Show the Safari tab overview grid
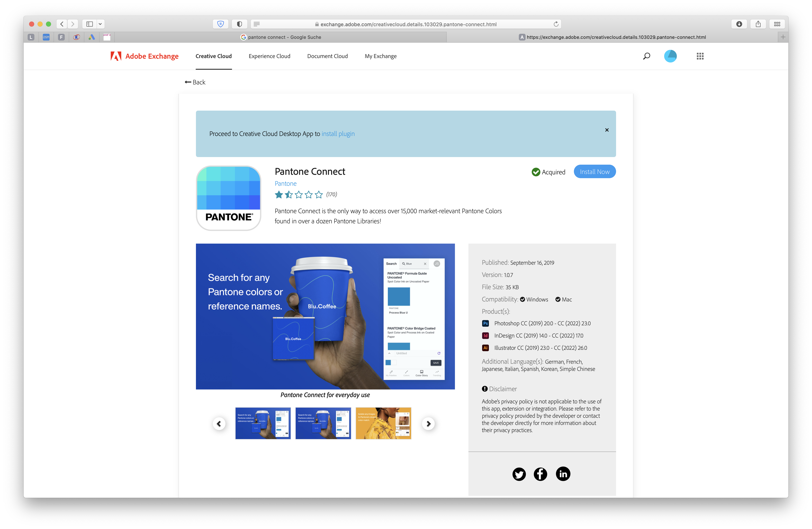The width and height of the screenshot is (812, 529). pyautogui.click(x=777, y=24)
